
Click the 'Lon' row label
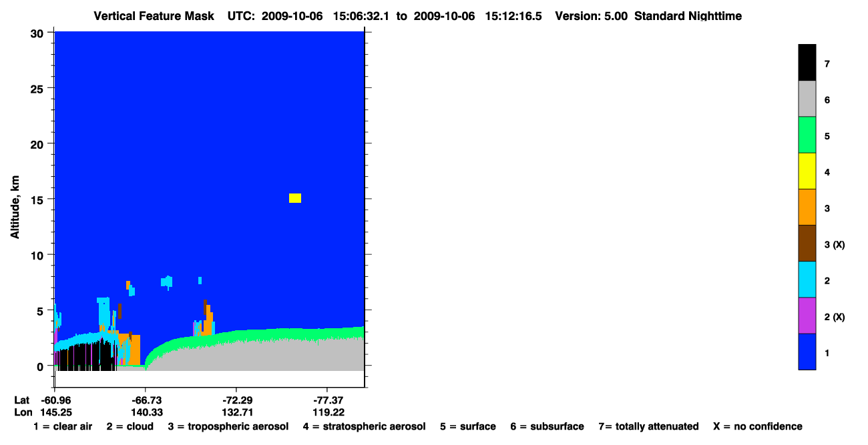point(22,412)
